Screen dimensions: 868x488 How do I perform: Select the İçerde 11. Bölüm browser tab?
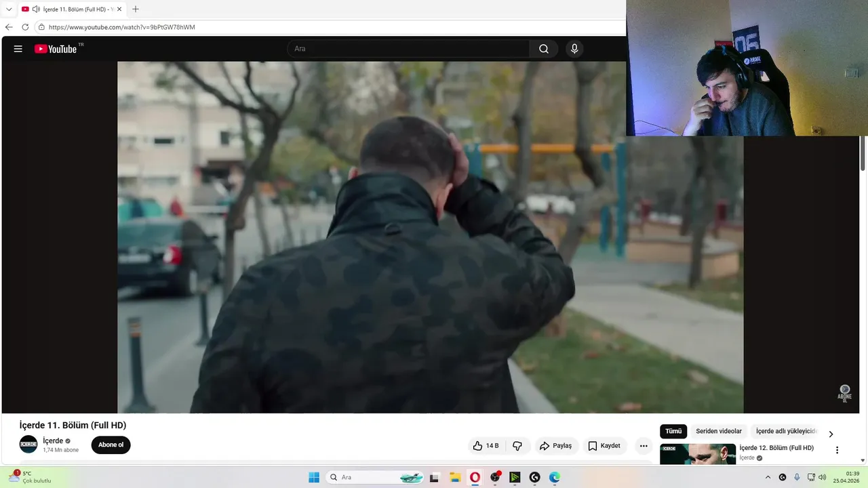[72, 9]
